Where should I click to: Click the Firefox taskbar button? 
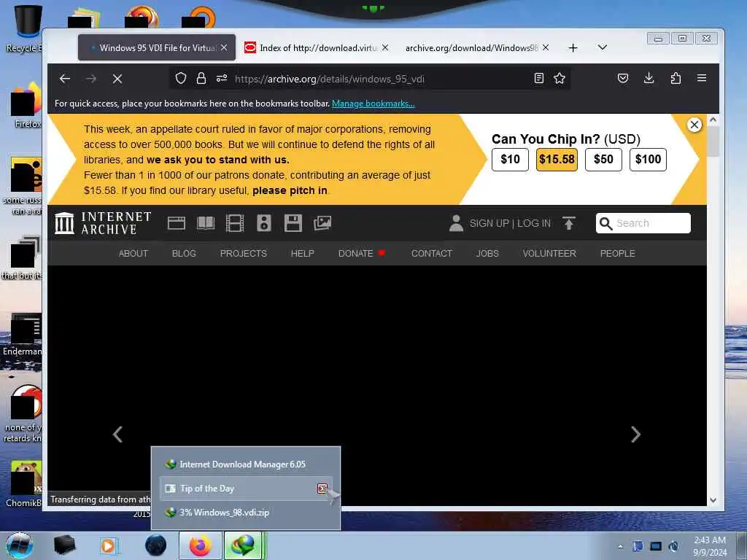click(201, 545)
